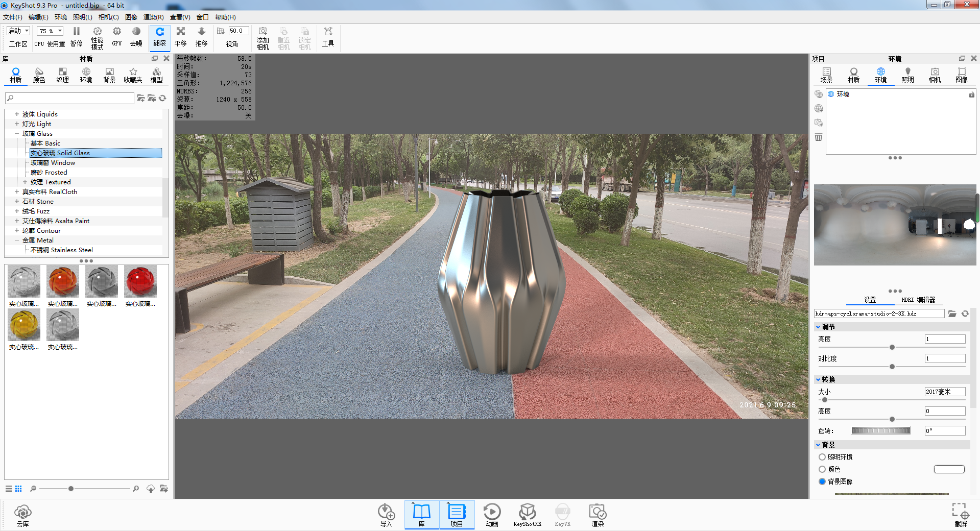This screenshot has width=980, height=531.
Task: Adjust 对比度 contrast slider
Action: pyautogui.click(x=892, y=367)
